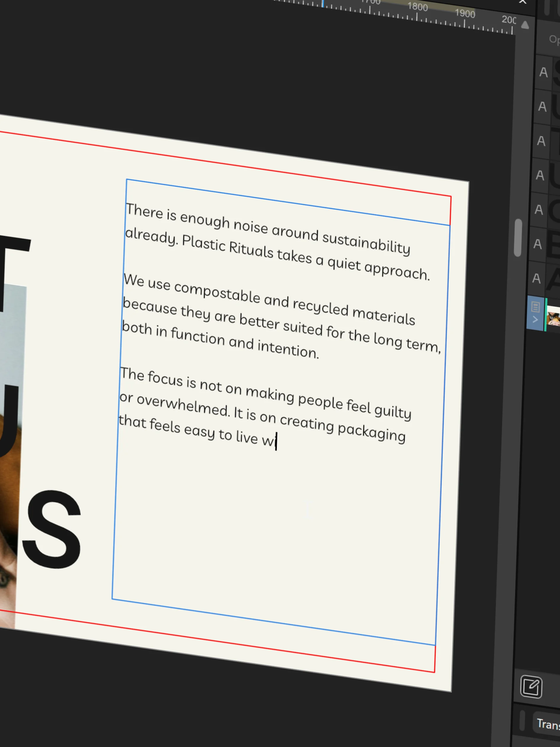Click the text-type icon of the S layer
560x747 pixels.
point(543,72)
